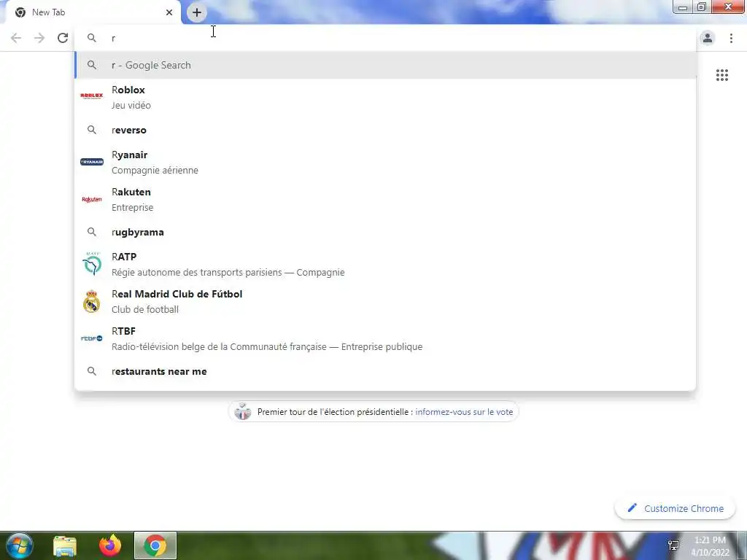
Task: Click magnifier icon in Google Search row
Action: [x=91, y=65]
